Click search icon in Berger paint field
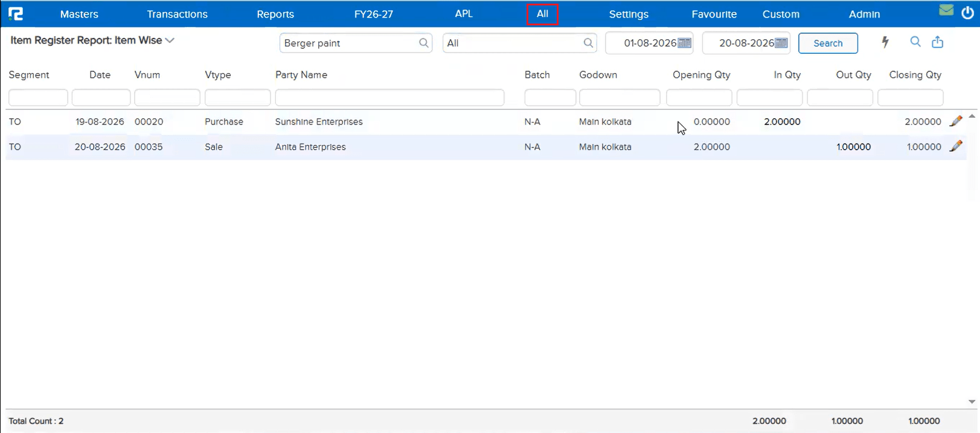Image resolution: width=980 pixels, height=433 pixels. point(424,43)
